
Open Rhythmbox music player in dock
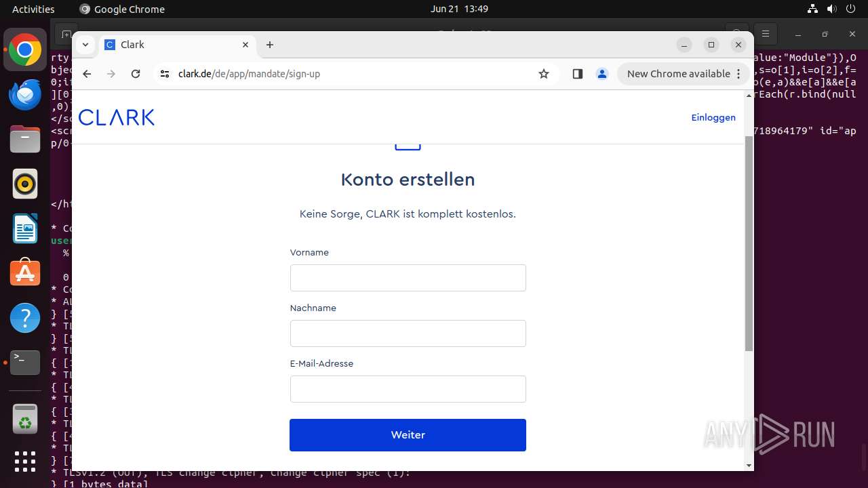25,184
